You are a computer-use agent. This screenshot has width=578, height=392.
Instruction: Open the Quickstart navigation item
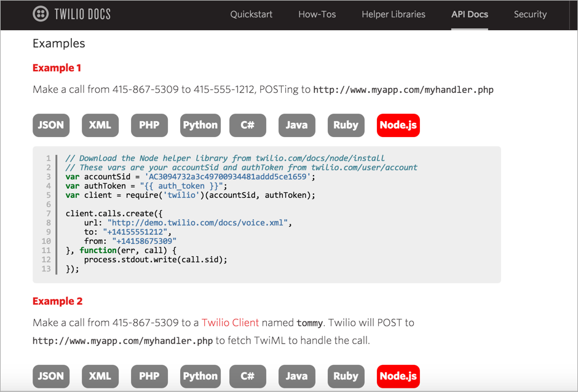(x=251, y=14)
